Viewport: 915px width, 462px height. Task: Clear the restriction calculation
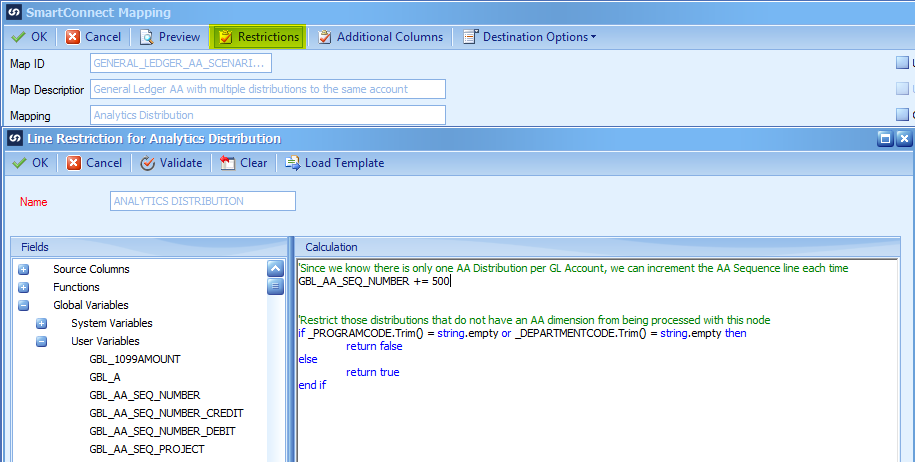coord(244,163)
